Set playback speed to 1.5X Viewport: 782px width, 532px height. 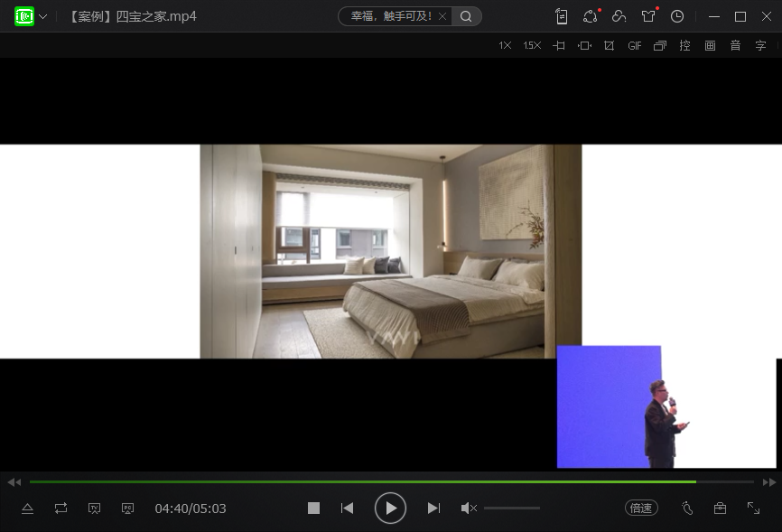(532, 45)
